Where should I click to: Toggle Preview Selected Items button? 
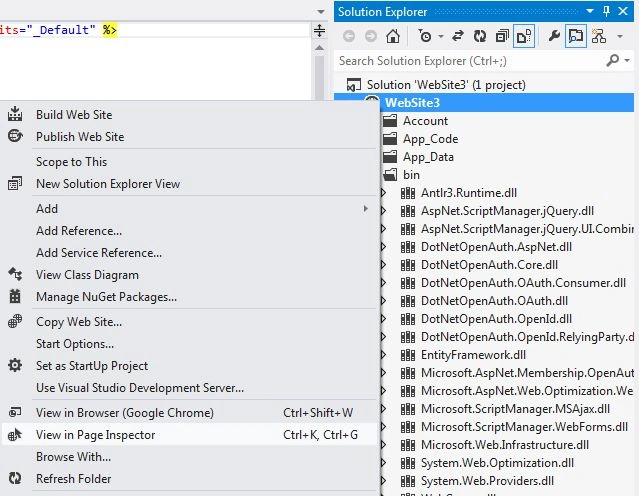click(x=575, y=37)
